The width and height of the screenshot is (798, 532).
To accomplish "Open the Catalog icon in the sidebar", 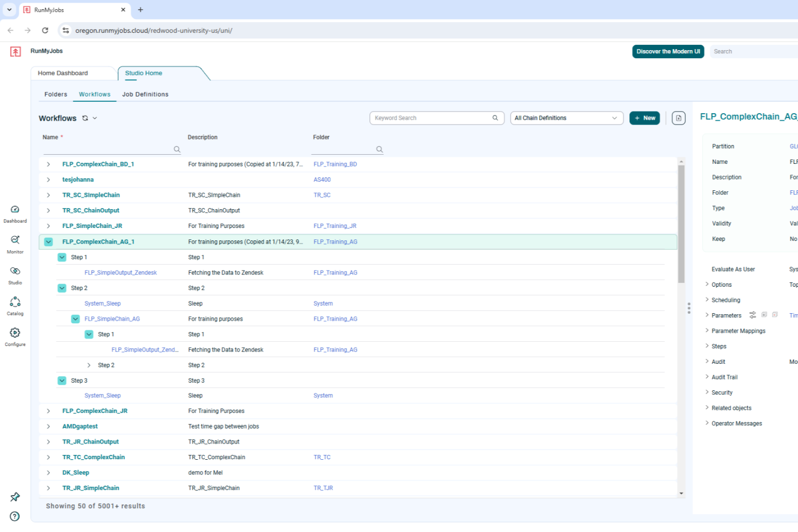I will [x=15, y=303].
